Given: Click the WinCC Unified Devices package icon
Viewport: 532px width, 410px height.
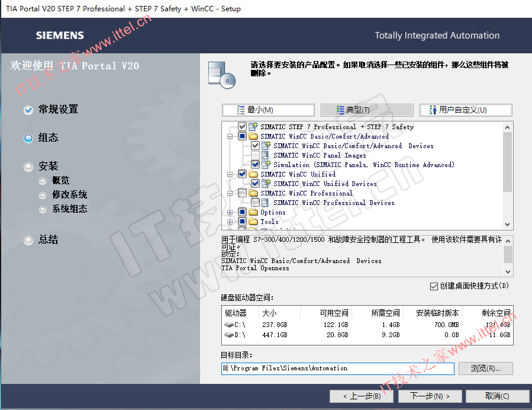Looking at the screenshot, I should point(266,184).
